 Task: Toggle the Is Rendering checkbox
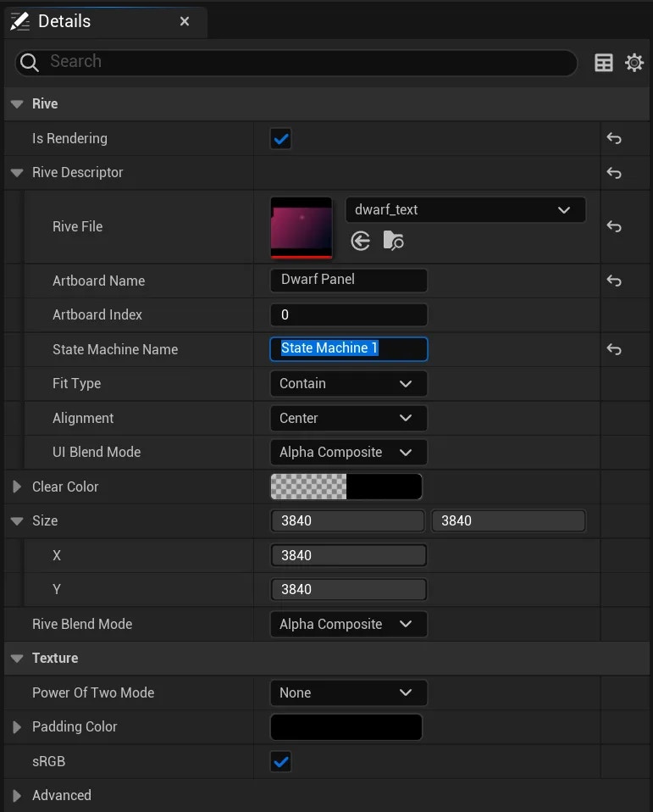[x=281, y=139]
